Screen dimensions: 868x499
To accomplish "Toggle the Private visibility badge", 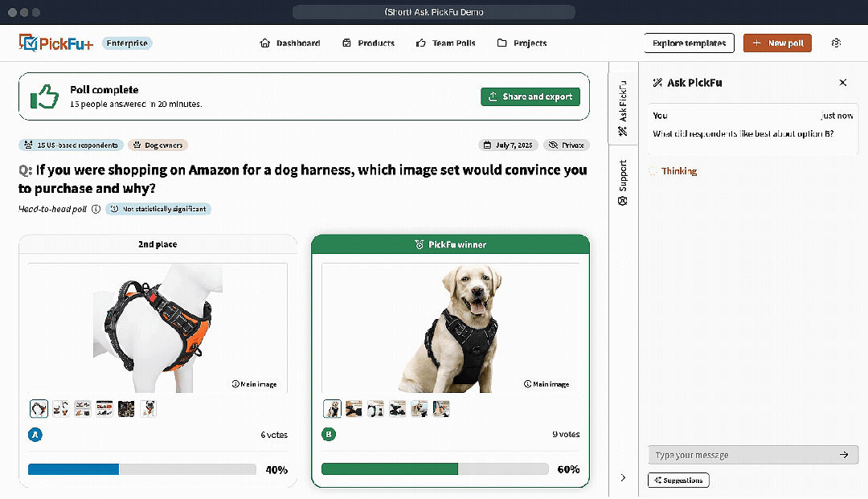I will pyautogui.click(x=567, y=145).
